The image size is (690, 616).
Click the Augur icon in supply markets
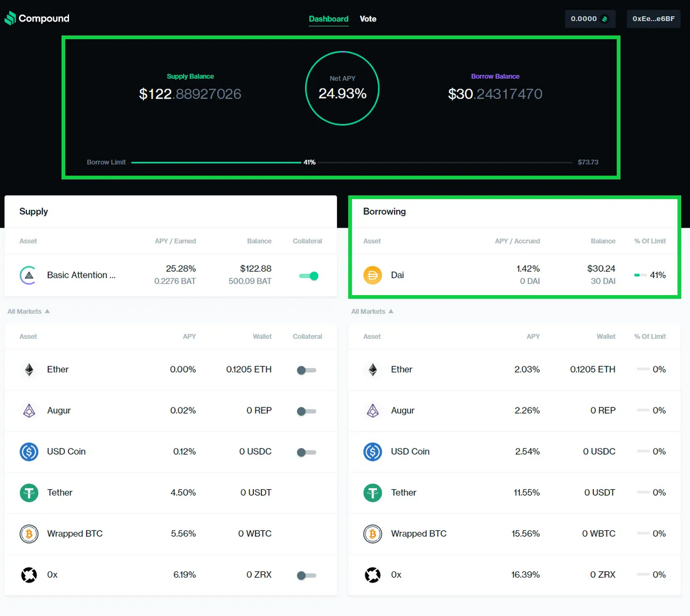click(x=29, y=410)
